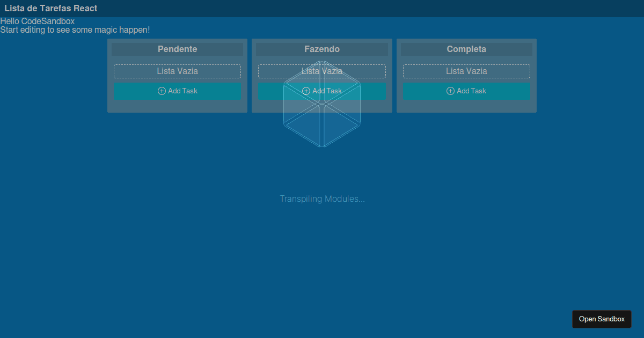Click the plus icon in Pendente's Add Task
The image size is (644, 338).
162,91
